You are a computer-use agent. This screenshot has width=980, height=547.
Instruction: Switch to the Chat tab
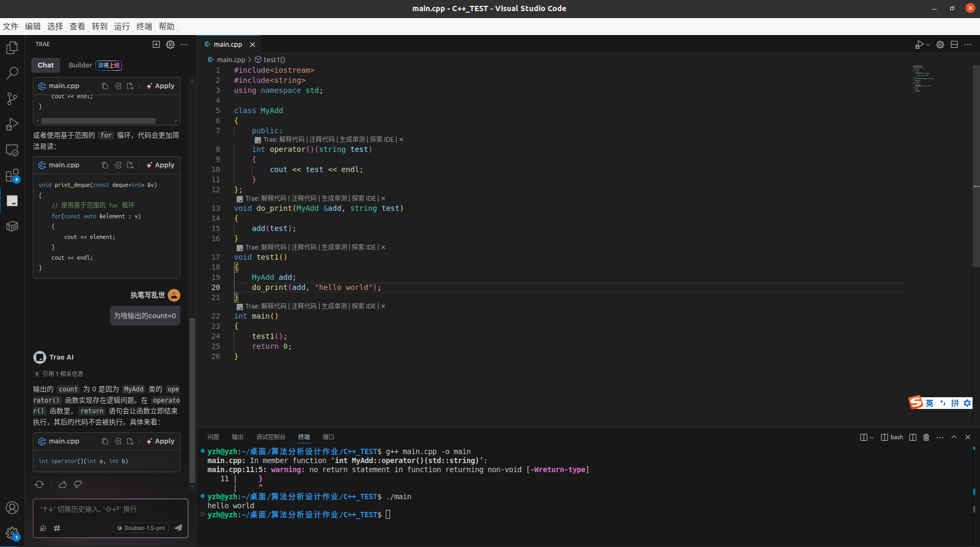46,65
